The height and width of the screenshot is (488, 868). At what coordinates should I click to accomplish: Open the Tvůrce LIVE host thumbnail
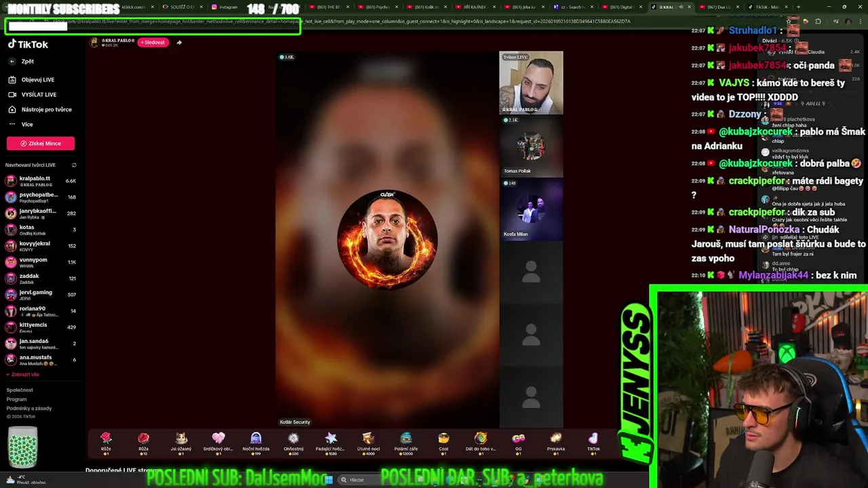pos(531,83)
